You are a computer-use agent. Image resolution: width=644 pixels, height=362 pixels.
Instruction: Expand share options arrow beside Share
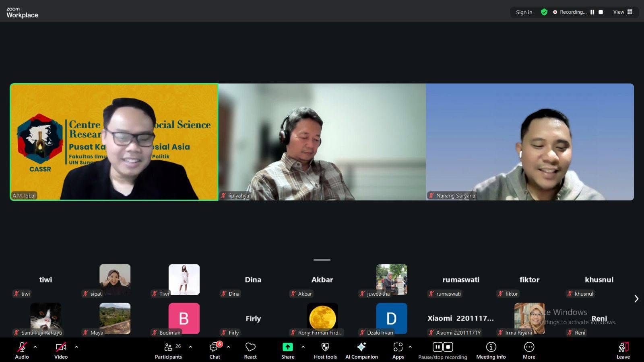(303, 347)
